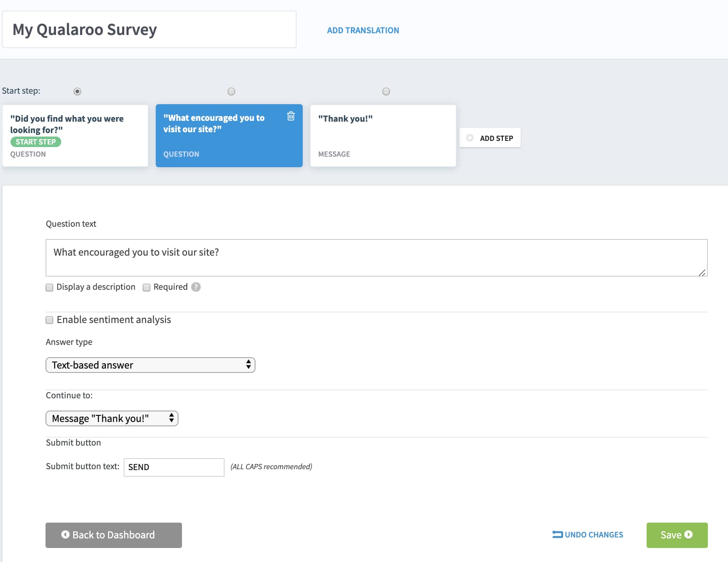Click the ADD STEP button
Viewport: 728px width, 562px height.
click(490, 138)
